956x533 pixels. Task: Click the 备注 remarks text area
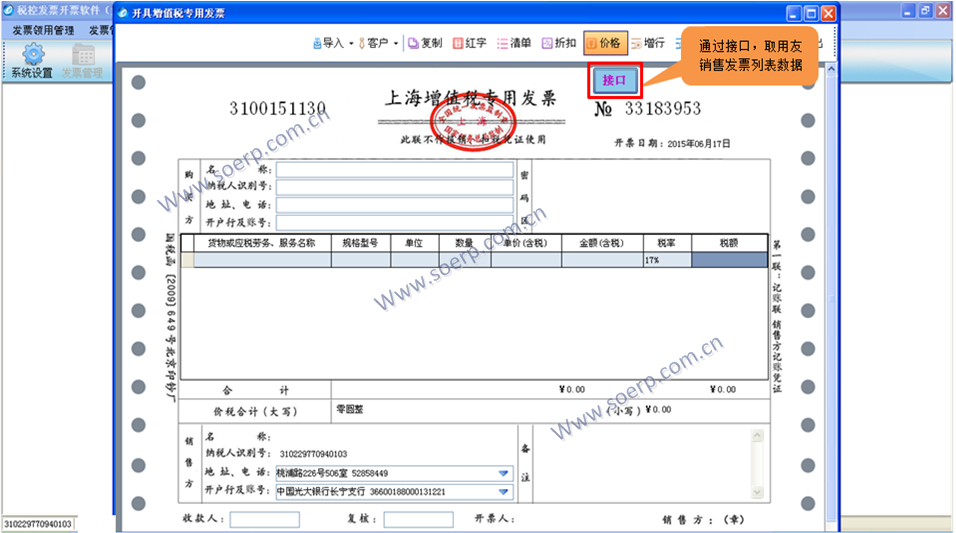pyautogui.click(x=641, y=463)
